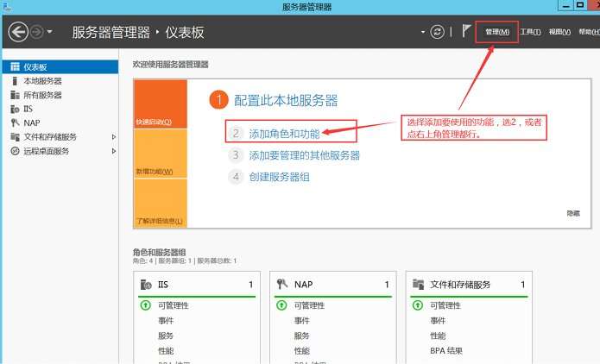Click 隐藏 to hide the welcome tile
The width and height of the screenshot is (600, 364).
(x=573, y=213)
